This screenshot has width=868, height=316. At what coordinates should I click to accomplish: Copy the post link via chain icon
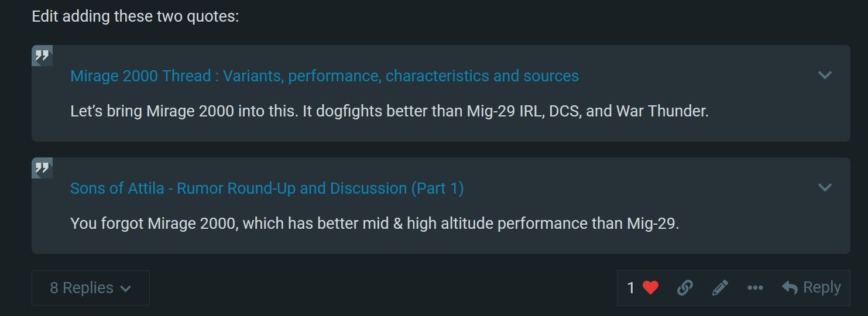point(685,287)
